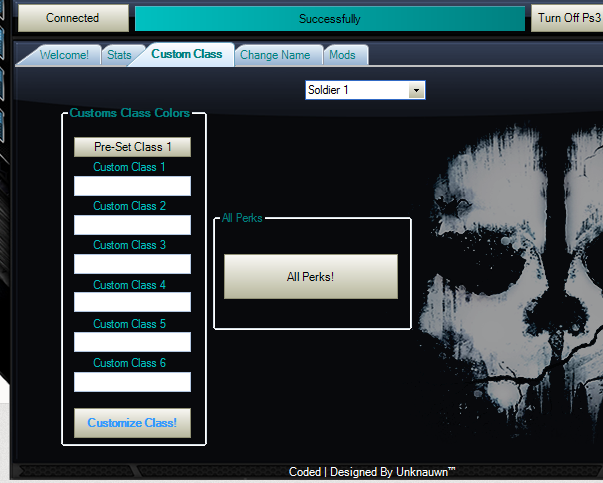The image size is (603, 483).
Task: Click the Customize Class! button
Action: (x=132, y=423)
